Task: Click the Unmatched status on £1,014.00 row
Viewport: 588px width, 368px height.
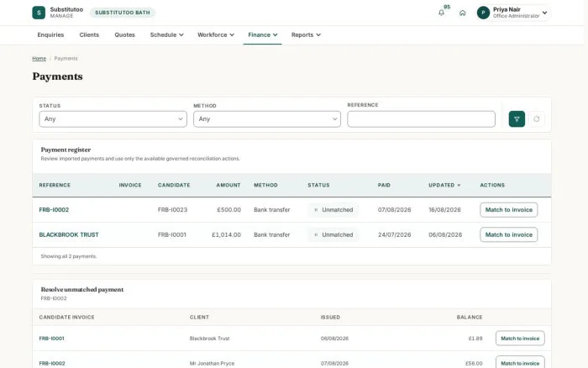Action: pos(333,234)
